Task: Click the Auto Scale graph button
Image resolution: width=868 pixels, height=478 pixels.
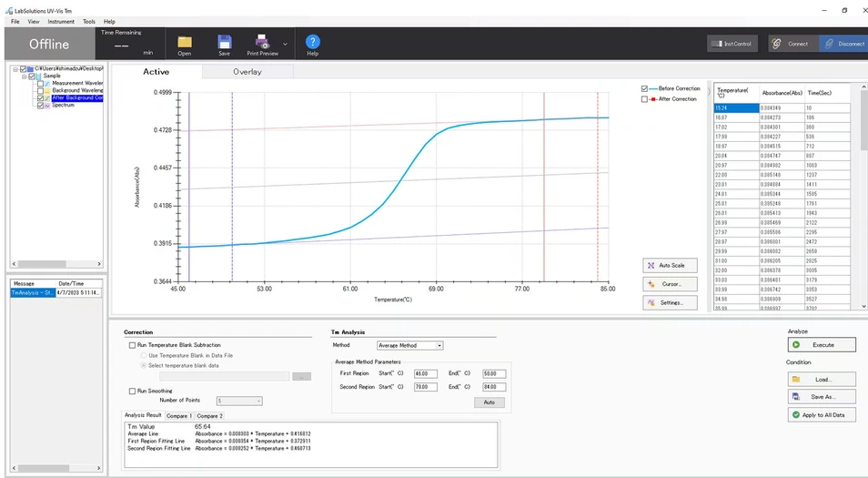Action: [670, 266]
